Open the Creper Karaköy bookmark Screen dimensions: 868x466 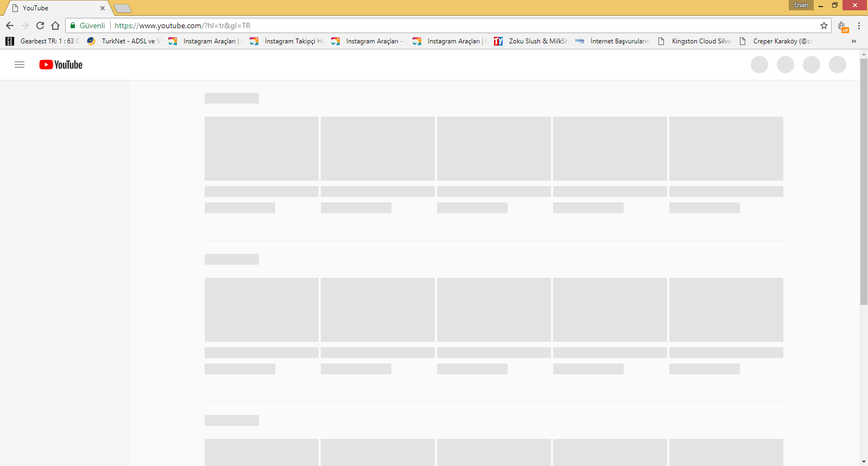775,41
